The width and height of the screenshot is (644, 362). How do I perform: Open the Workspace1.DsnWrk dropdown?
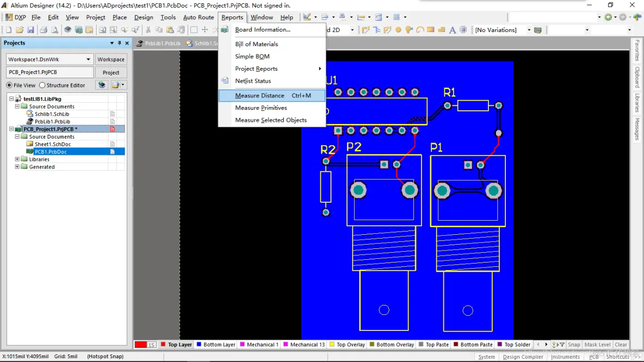coord(88,59)
